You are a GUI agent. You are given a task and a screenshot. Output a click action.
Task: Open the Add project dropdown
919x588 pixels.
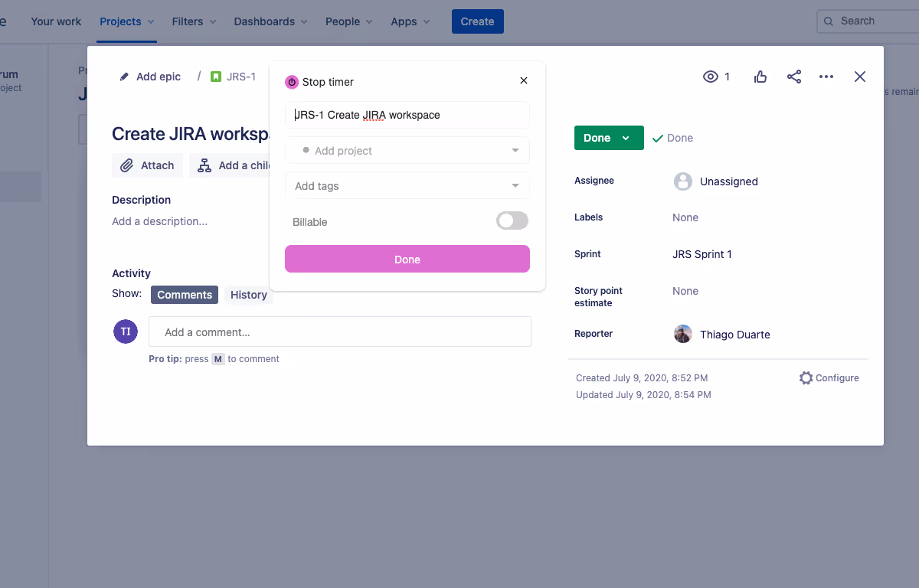tap(407, 151)
